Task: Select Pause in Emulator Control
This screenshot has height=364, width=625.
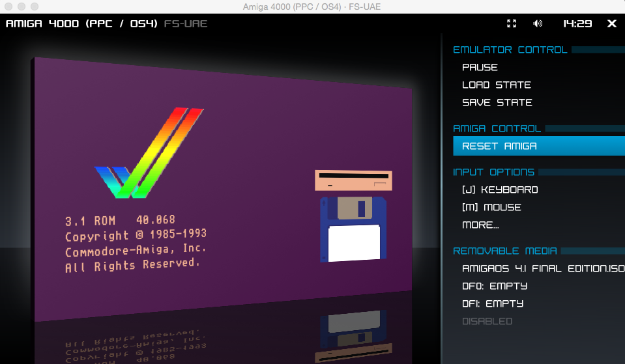Action: pos(480,67)
